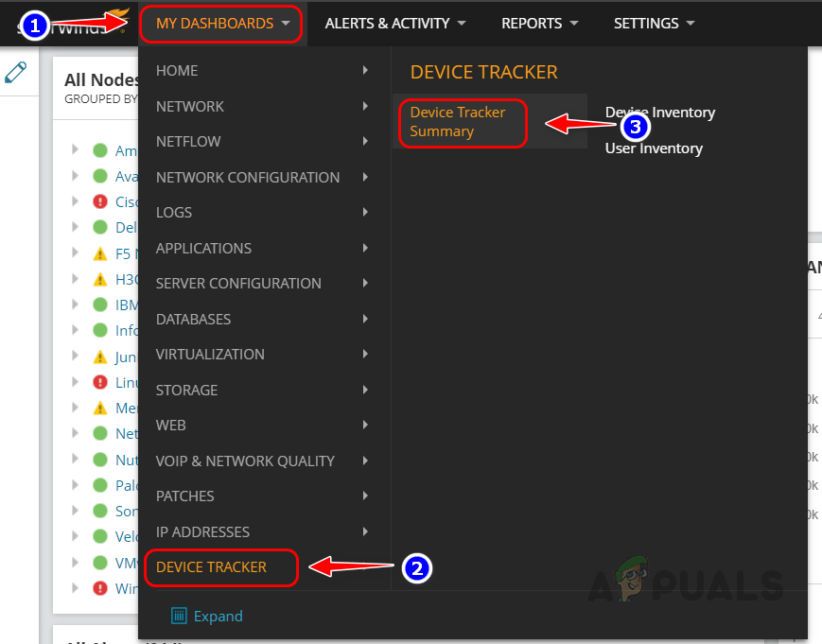Viewport: 822px width, 644px height.
Task: Open the Alerts & Activity dropdown menu
Action: tap(395, 24)
